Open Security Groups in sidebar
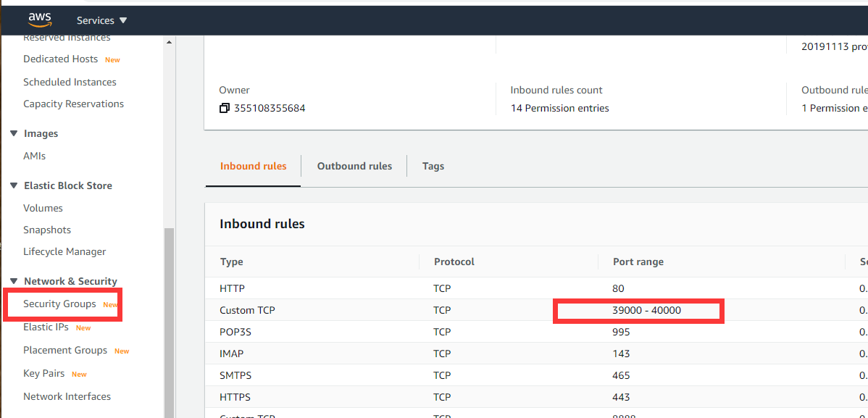This screenshot has height=418, width=868. point(59,304)
